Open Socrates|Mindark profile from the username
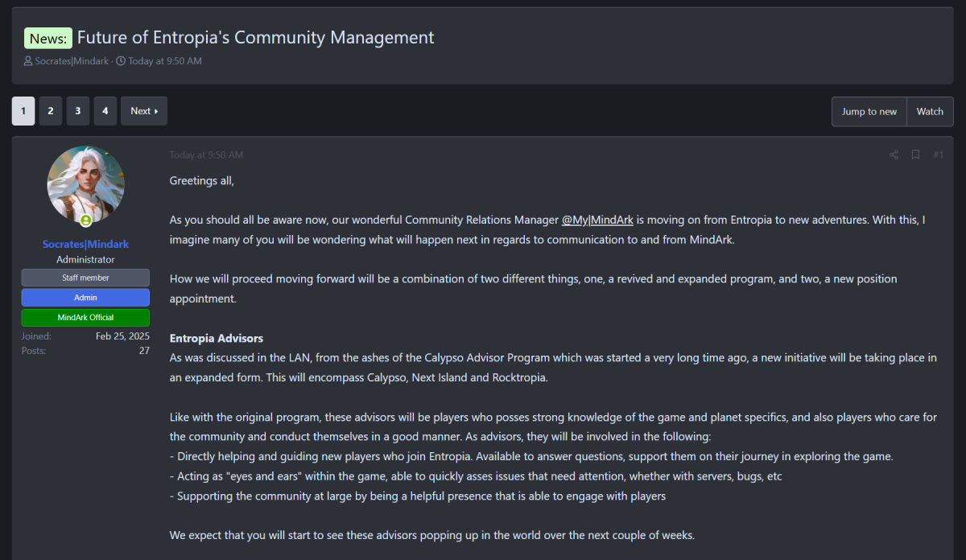This screenshot has height=560, width=966. point(85,244)
